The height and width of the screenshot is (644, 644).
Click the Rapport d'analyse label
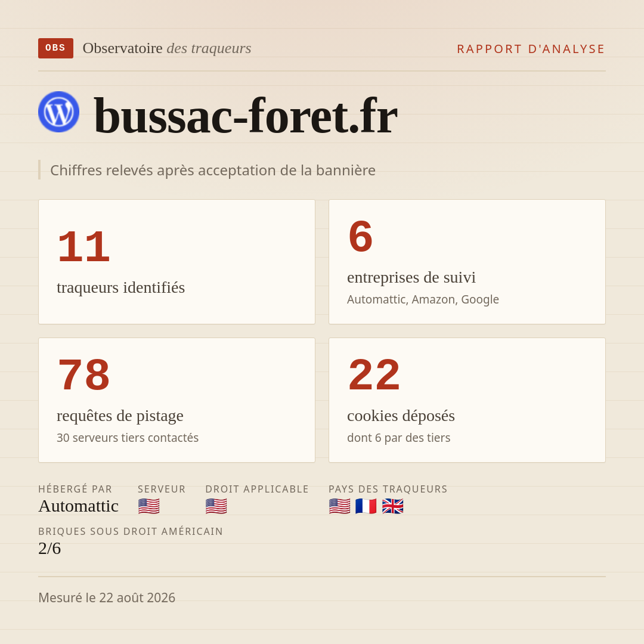(531, 49)
